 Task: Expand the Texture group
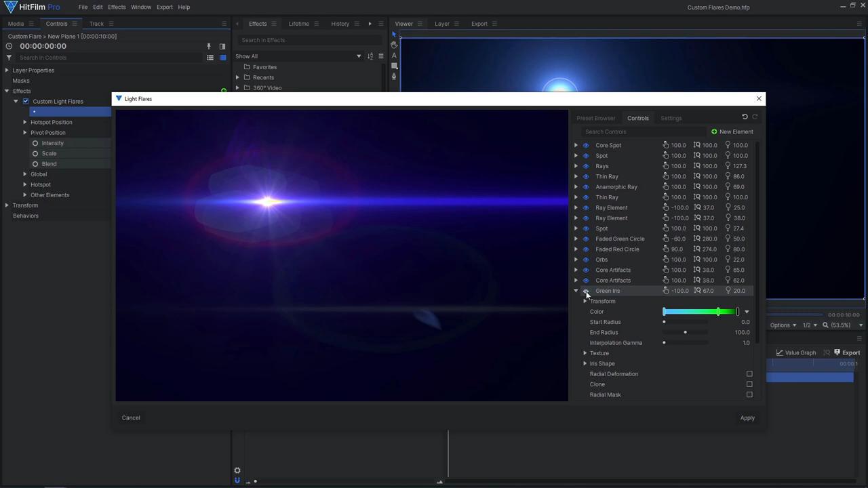585,353
